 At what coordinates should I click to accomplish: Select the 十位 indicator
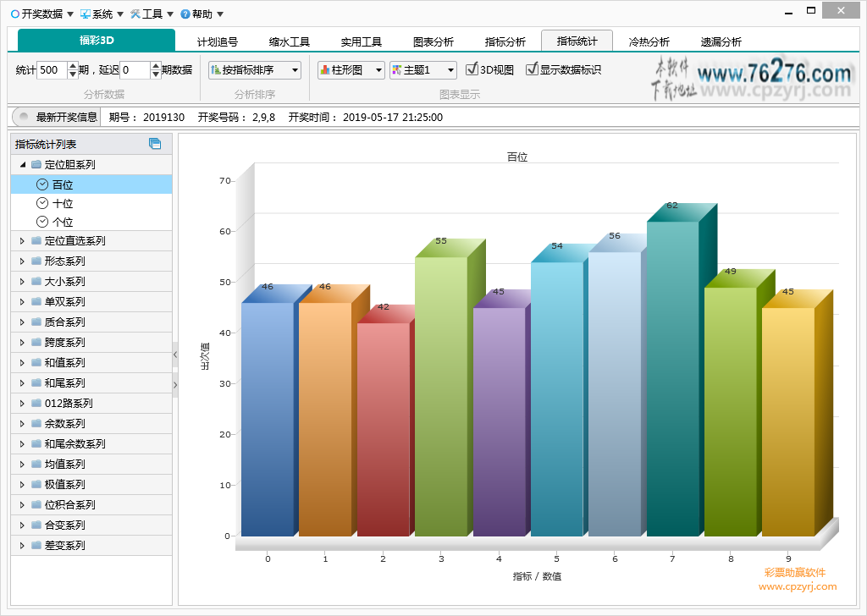tap(91, 203)
